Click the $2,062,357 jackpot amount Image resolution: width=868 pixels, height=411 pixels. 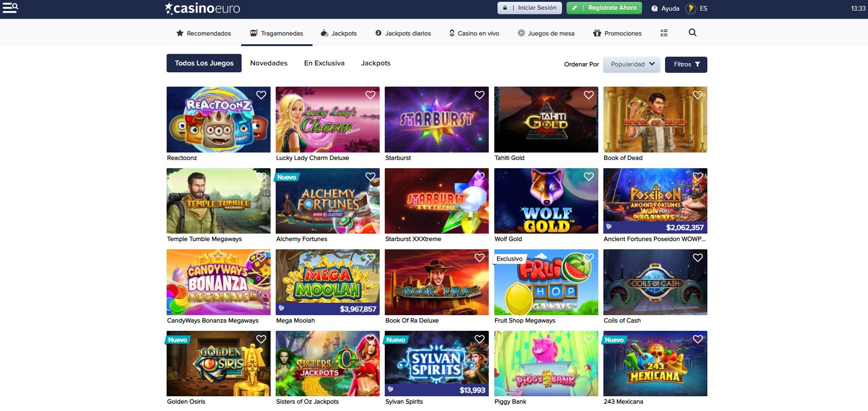685,228
